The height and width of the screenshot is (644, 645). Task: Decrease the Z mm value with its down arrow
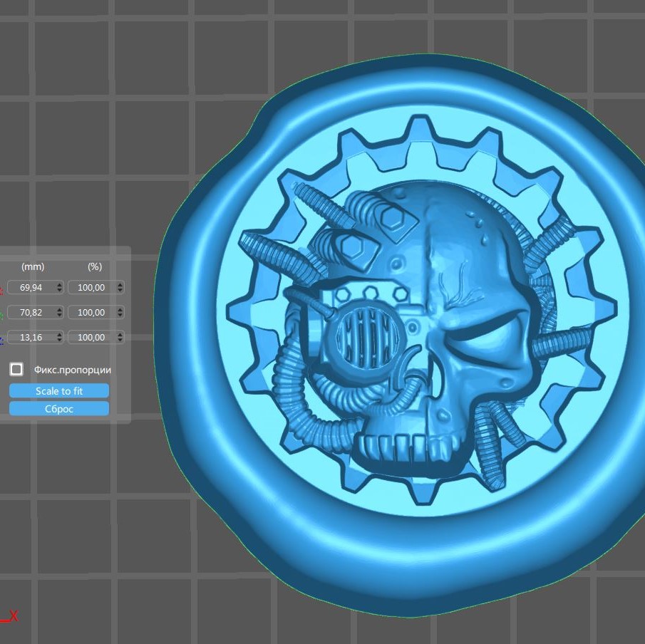click(x=59, y=340)
